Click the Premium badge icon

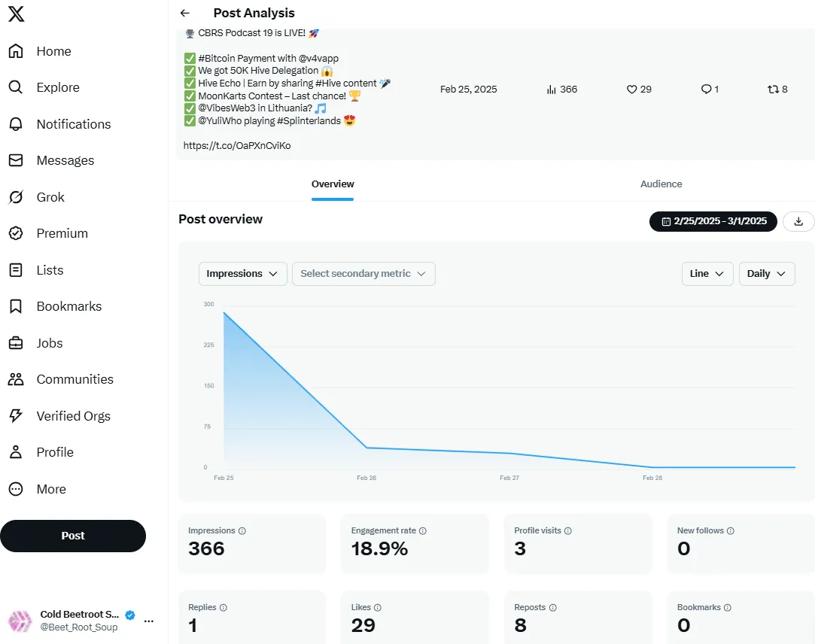point(16,233)
